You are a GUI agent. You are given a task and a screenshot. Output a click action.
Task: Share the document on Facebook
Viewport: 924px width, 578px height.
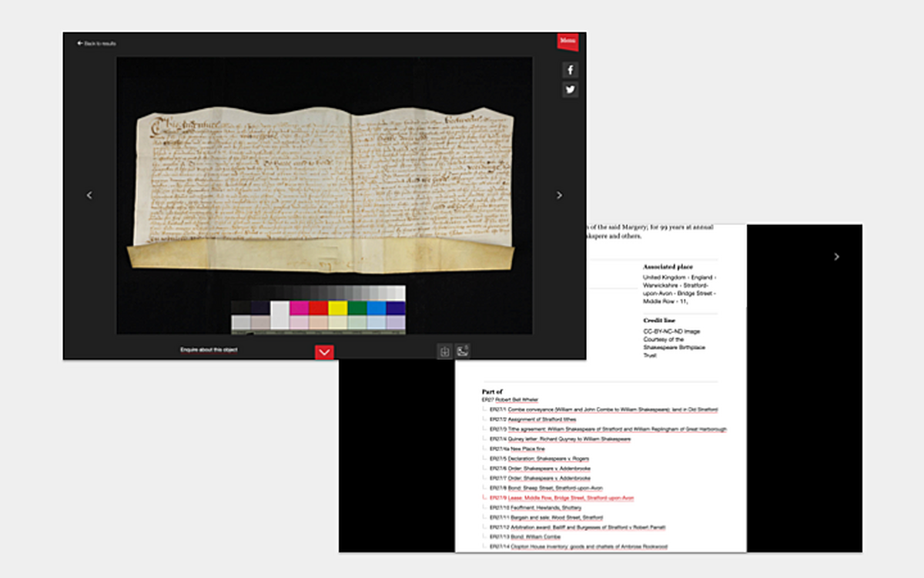570,69
